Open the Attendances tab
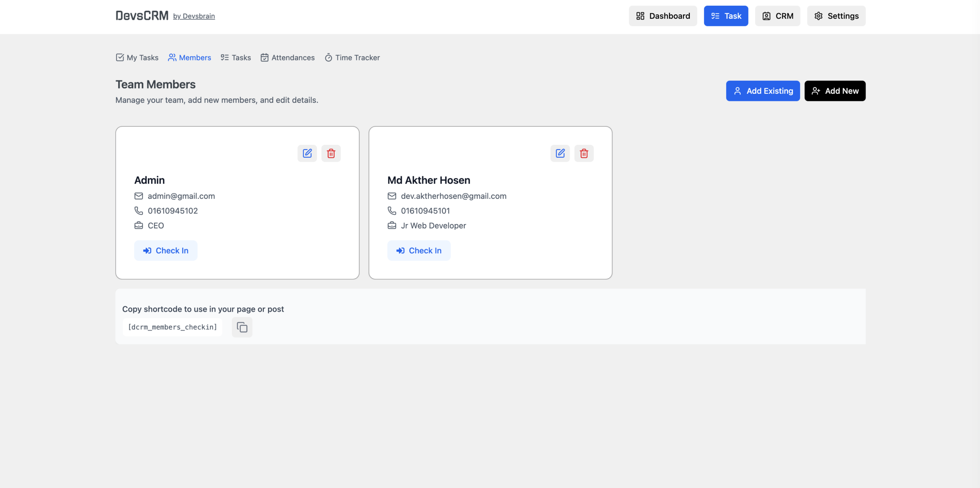Screen dimensions: 980x488 point(287,58)
